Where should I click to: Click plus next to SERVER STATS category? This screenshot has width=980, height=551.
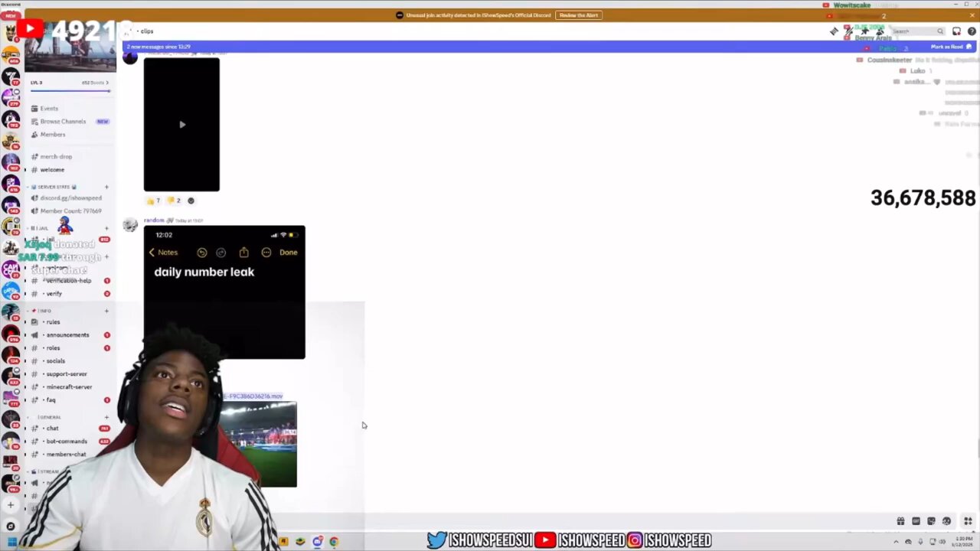pyautogui.click(x=106, y=187)
